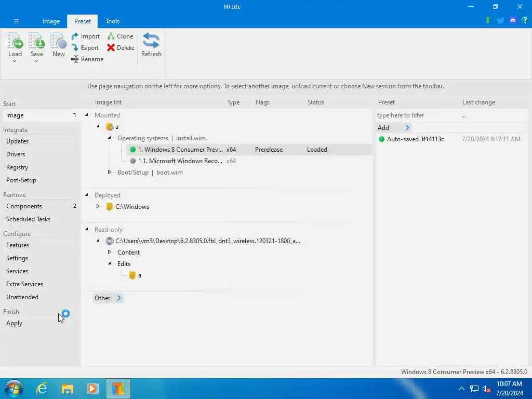This screenshot has width=532, height=399.
Task: Click the Last change column header
Action: [478, 102]
